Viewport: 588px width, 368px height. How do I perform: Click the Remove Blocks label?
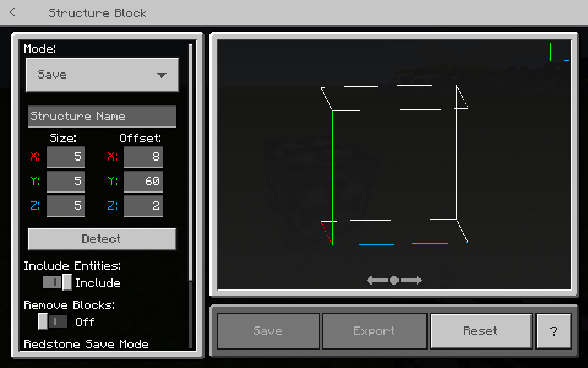69,305
